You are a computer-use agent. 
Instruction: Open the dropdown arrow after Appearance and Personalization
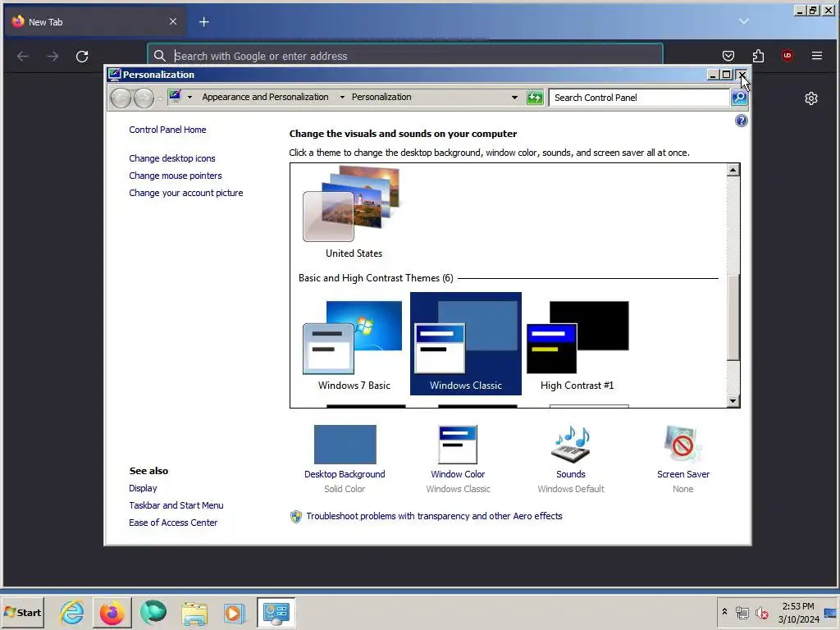pos(342,97)
